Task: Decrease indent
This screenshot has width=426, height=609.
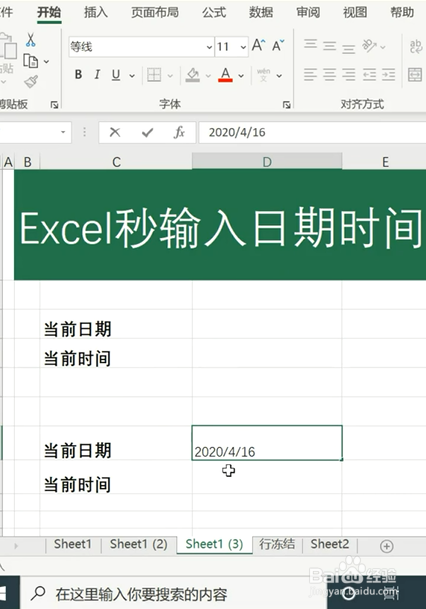Action: (369, 74)
